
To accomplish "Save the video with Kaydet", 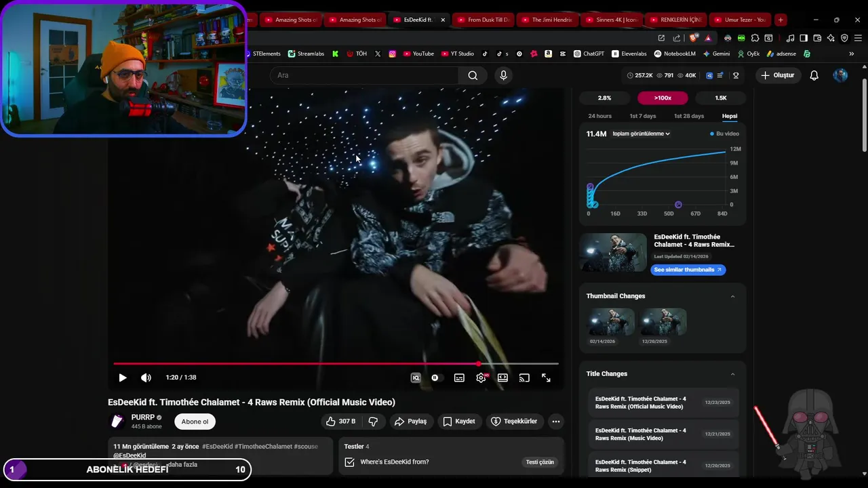I will coord(459,422).
